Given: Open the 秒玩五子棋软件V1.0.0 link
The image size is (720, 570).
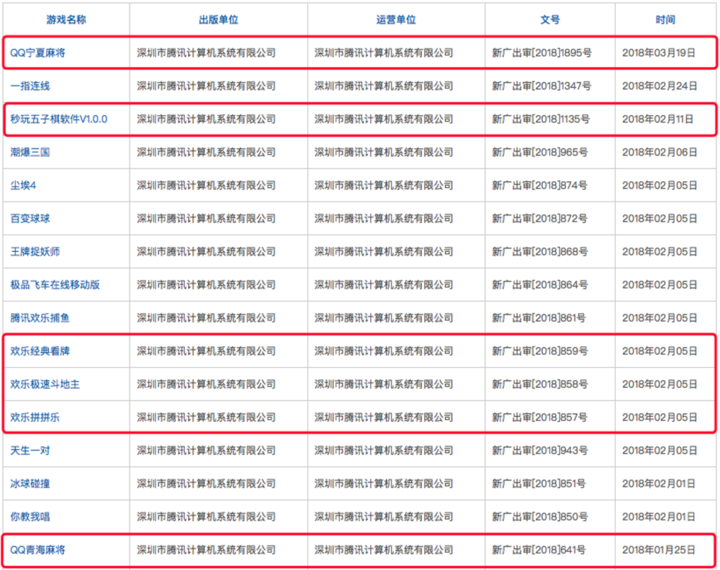Looking at the screenshot, I should point(59,119).
